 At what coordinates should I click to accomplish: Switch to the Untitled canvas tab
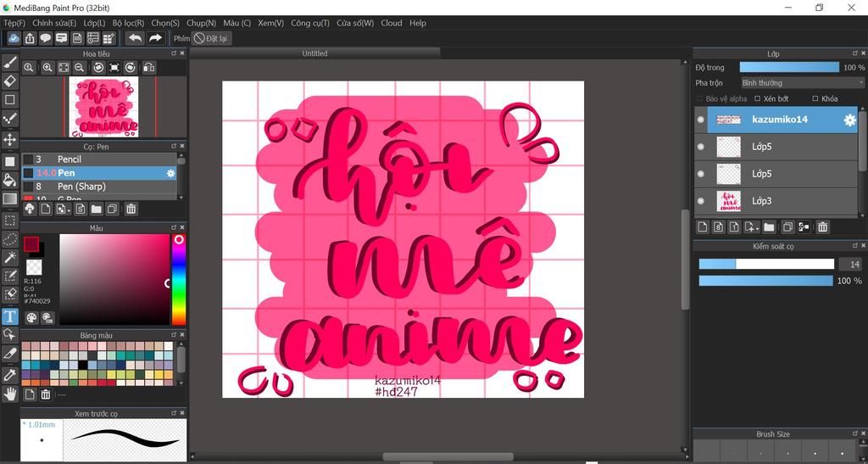(x=314, y=53)
